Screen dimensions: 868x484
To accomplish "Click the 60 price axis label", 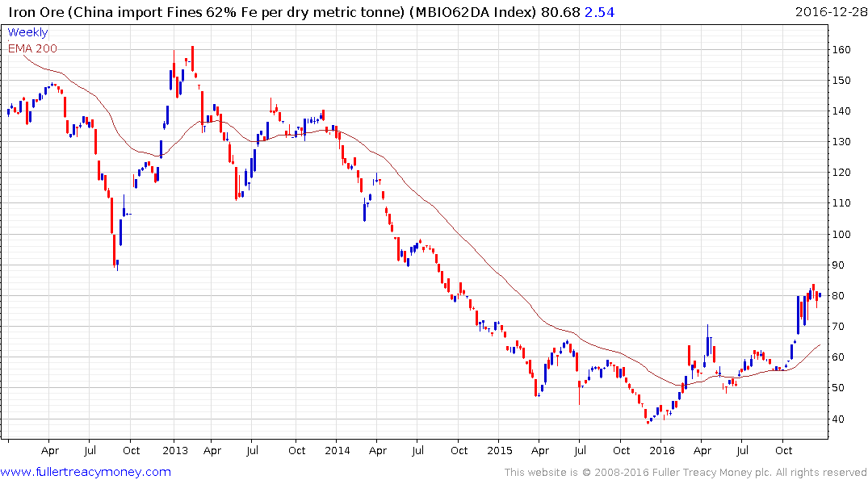I will coord(839,357).
